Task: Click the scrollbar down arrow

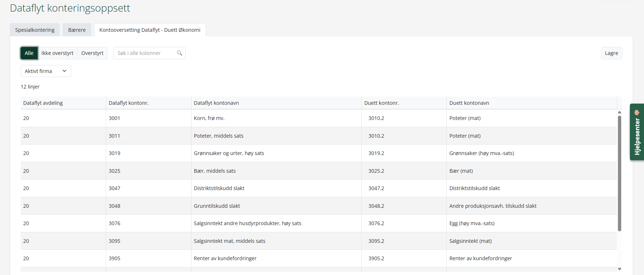Action: click(x=619, y=269)
